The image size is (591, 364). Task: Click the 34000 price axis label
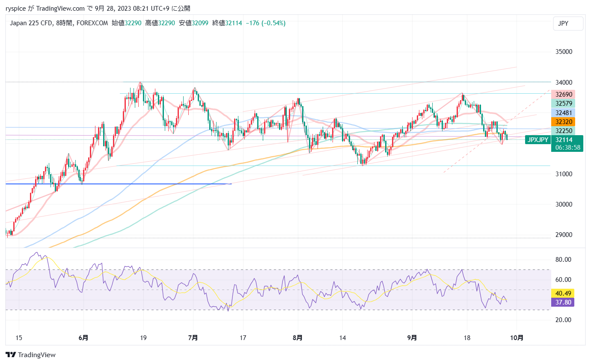click(x=563, y=82)
